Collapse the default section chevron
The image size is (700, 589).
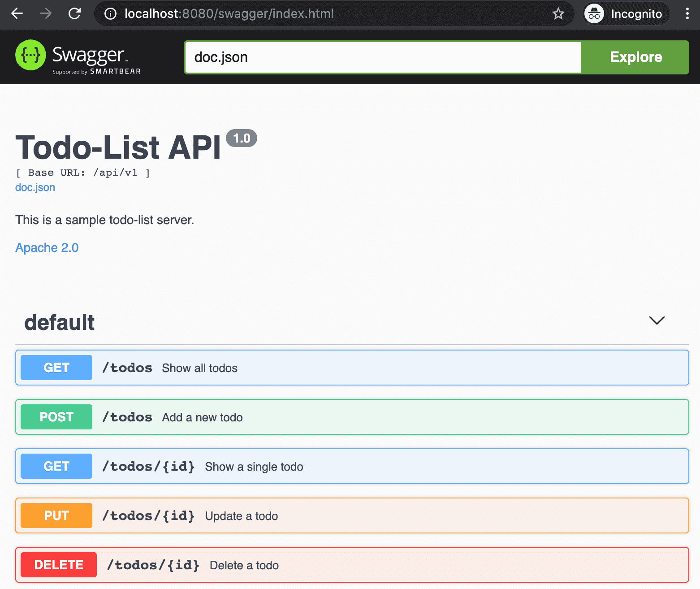tap(657, 320)
